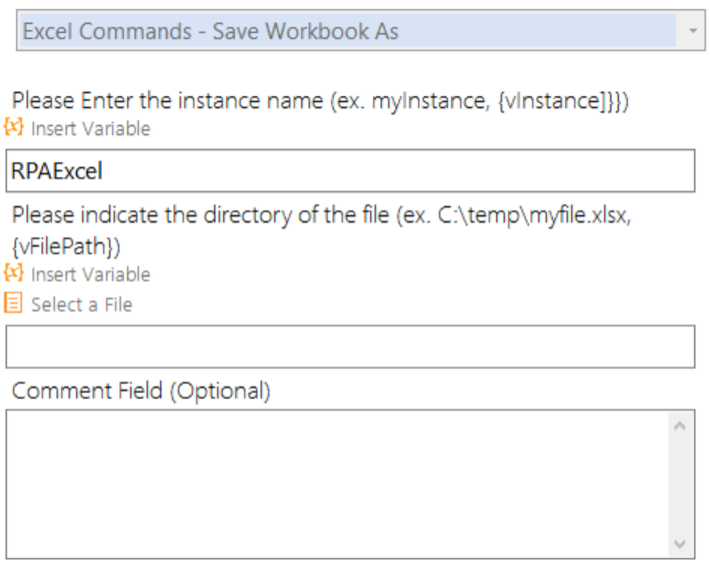Open the Select a File link
Viewport: 710px width, 566px height.
point(82,305)
